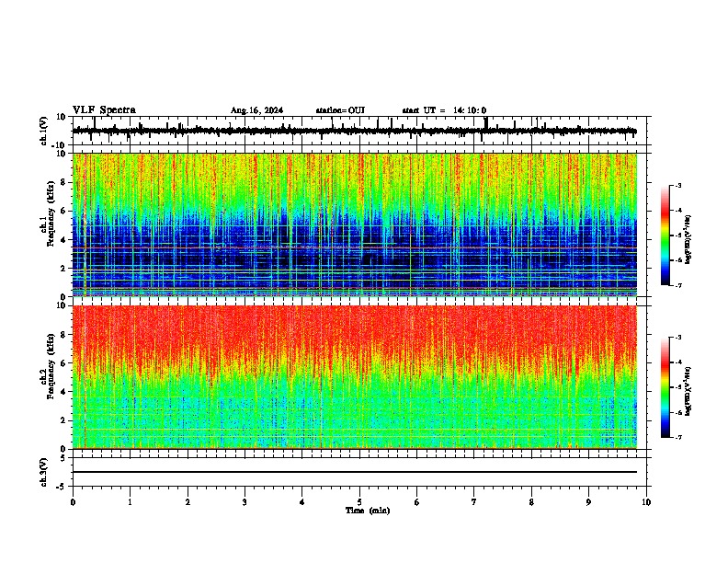Click the 6 kHz tick on ch.2 frequency axis
Viewport: 728px width, 563px height.
point(64,363)
